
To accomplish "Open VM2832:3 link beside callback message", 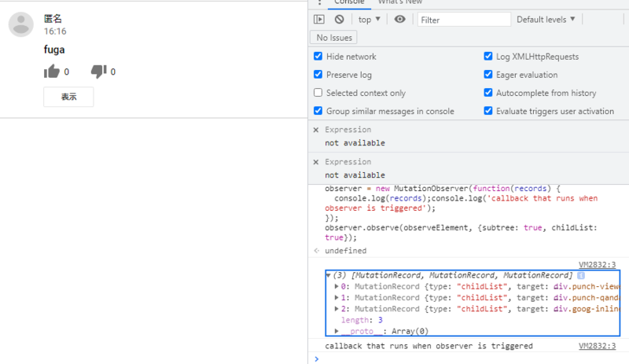I will point(597,346).
